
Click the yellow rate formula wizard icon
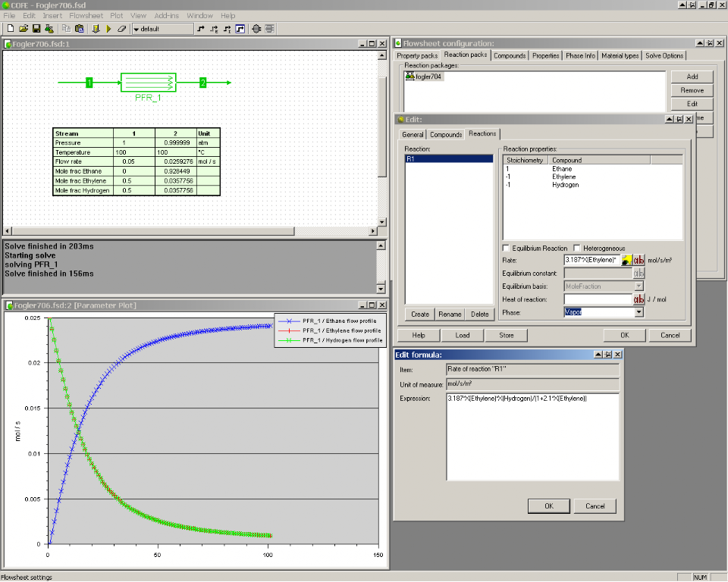(626, 261)
